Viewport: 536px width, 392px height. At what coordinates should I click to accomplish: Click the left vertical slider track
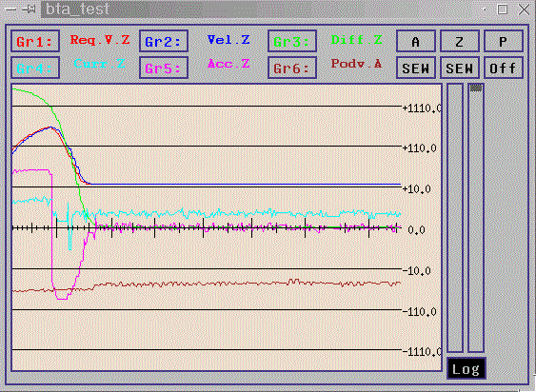coord(455,218)
